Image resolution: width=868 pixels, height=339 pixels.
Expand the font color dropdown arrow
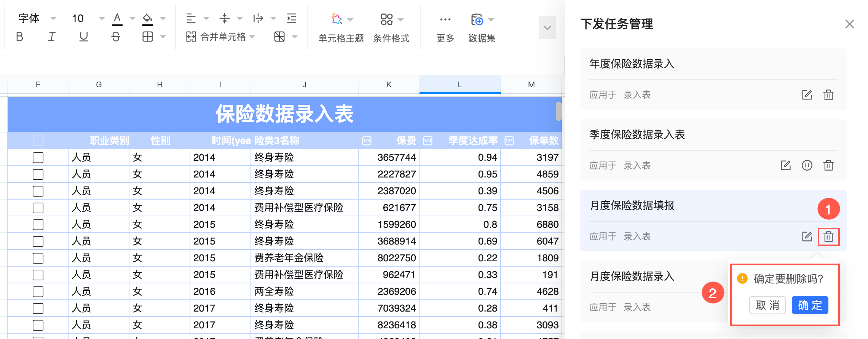[x=132, y=18]
